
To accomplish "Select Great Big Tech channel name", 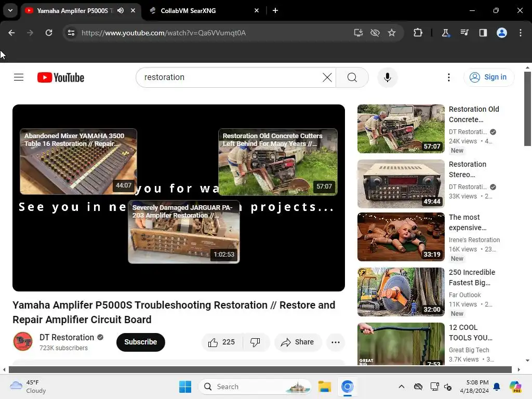I will (x=469, y=350).
